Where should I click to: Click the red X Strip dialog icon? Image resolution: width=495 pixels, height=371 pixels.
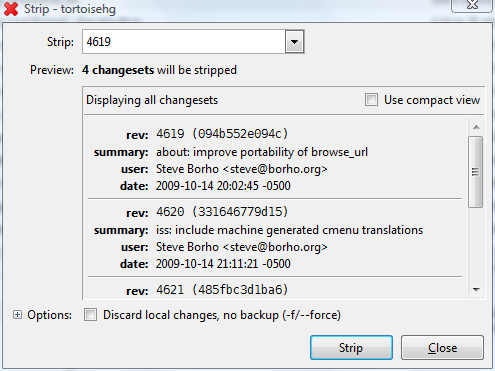pos(11,9)
